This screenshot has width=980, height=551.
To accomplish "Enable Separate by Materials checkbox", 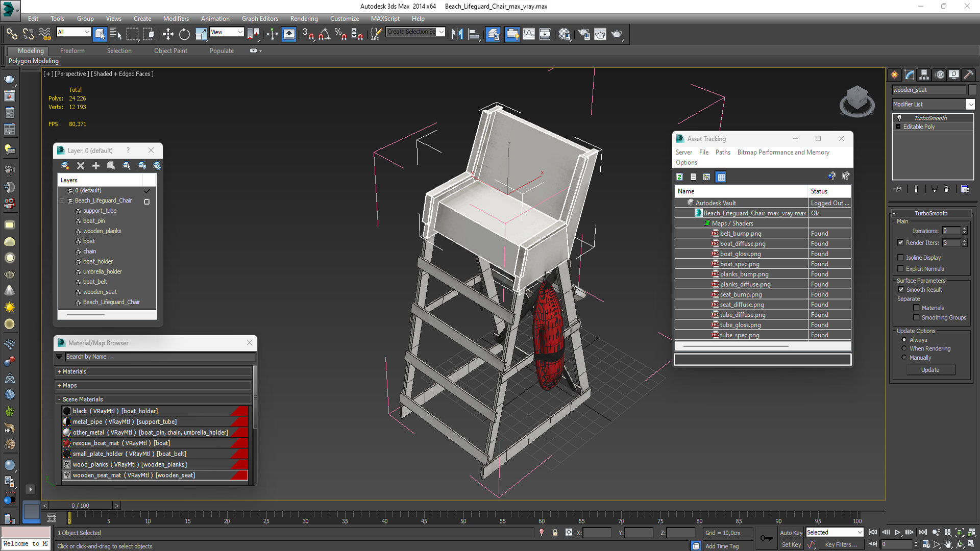I will click(x=916, y=308).
